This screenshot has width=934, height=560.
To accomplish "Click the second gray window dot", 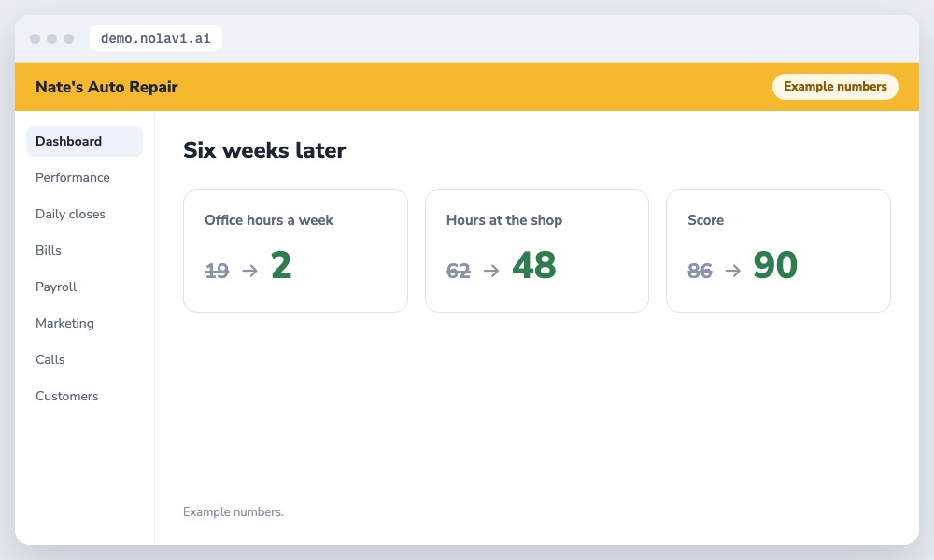I will 51,38.
